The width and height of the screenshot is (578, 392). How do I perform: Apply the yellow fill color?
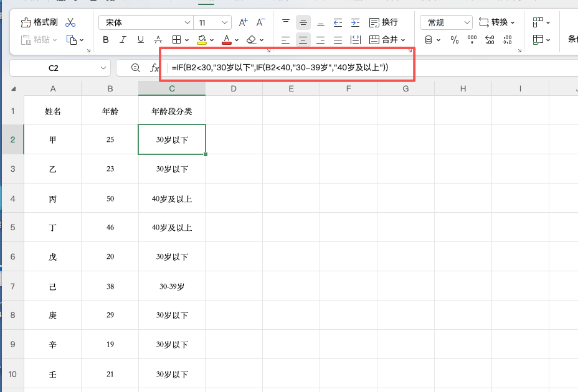tap(202, 39)
